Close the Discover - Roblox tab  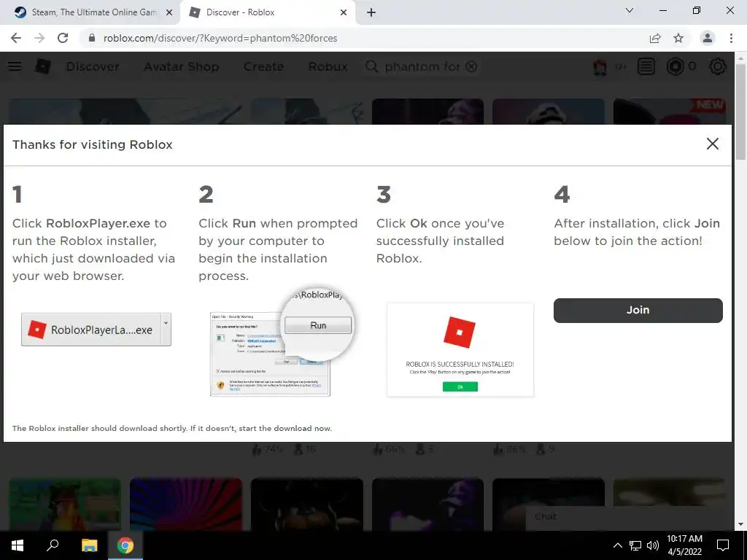(x=344, y=13)
